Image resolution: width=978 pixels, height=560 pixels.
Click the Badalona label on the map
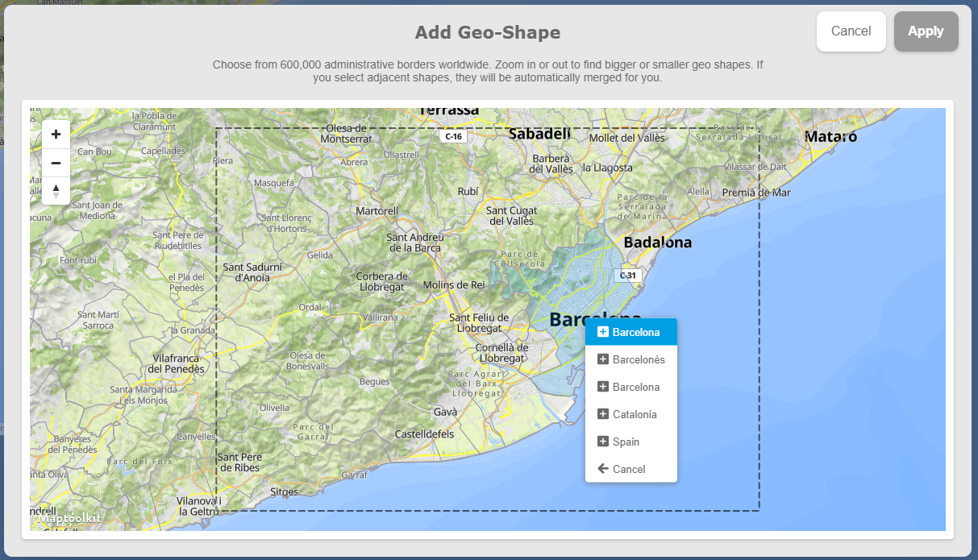pos(658,243)
